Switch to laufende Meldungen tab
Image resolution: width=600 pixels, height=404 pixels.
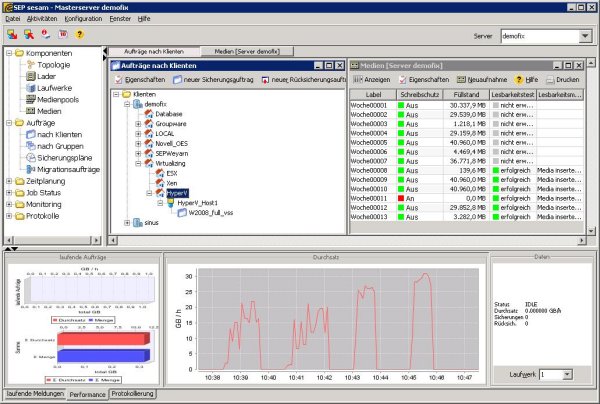[x=35, y=393]
